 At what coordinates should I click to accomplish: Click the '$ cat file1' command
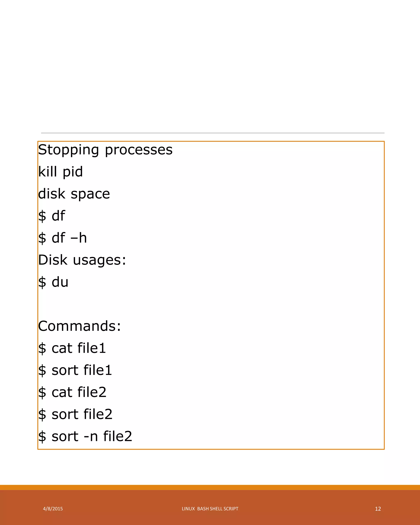(72, 348)
